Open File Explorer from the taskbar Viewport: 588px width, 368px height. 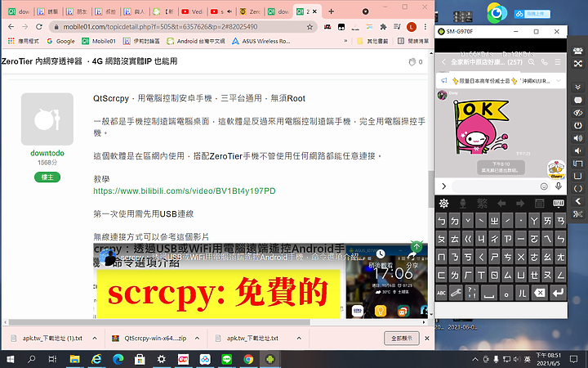tap(74, 359)
